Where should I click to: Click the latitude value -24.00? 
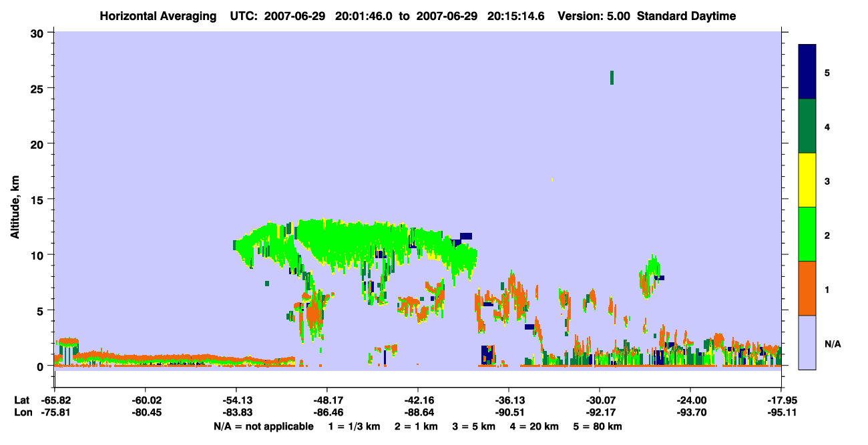click(x=690, y=400)
